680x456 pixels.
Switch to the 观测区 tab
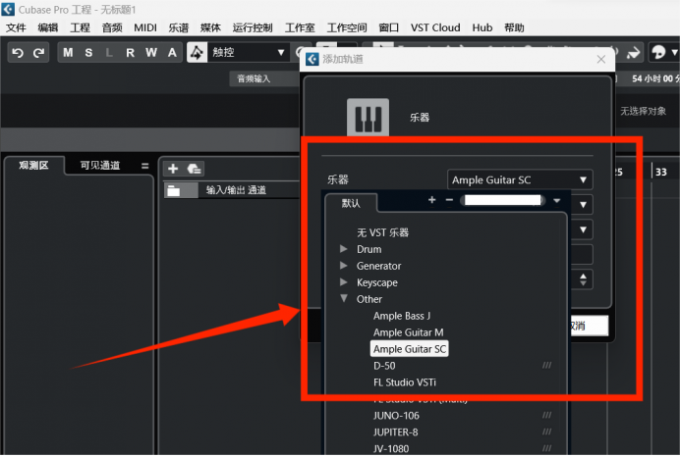(x=34, y=165)
